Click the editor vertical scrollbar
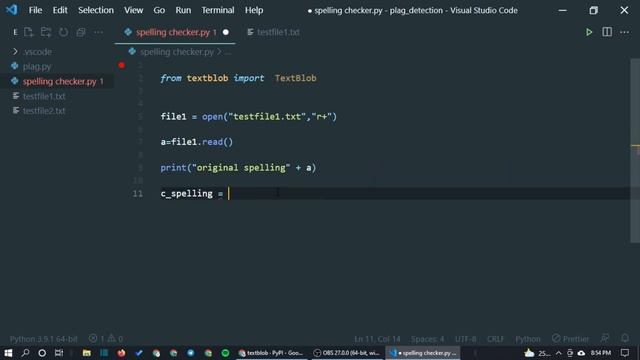The width and height of the screenshot is (640, 360). (635, 150)
